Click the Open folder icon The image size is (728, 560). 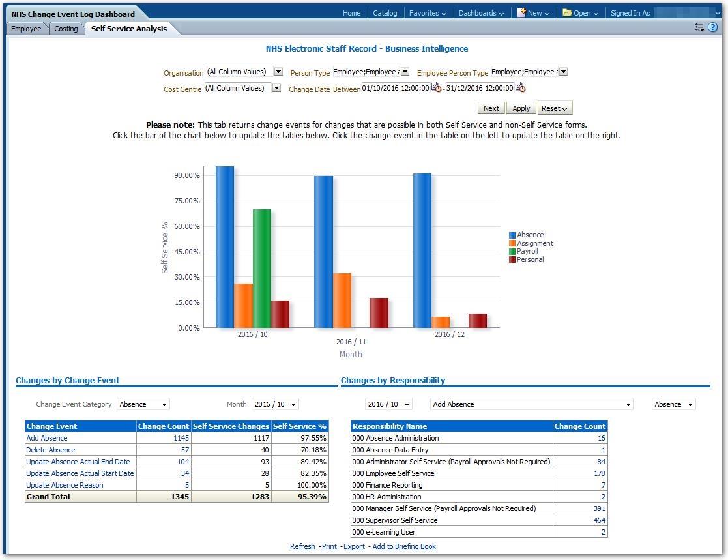pyautogui.click(x=567, y=12)
